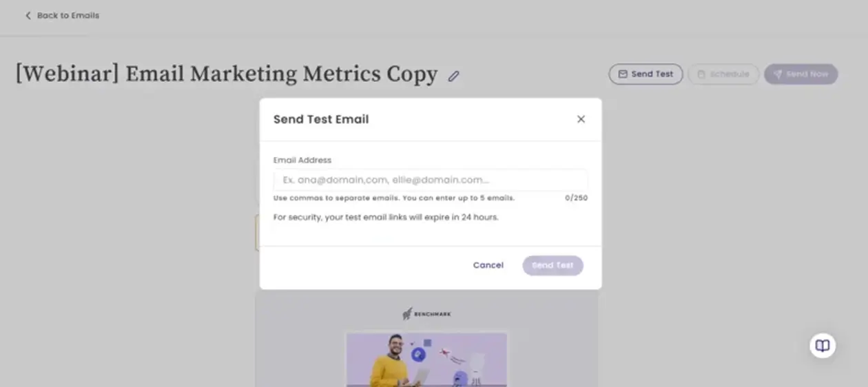Click the Schedule button

pyautogui.click(x=723, y=74)
